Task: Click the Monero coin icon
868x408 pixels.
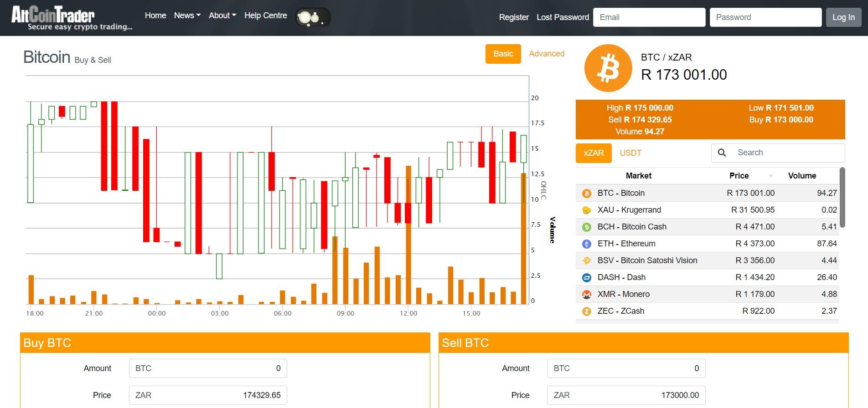Action: point(587,295)
